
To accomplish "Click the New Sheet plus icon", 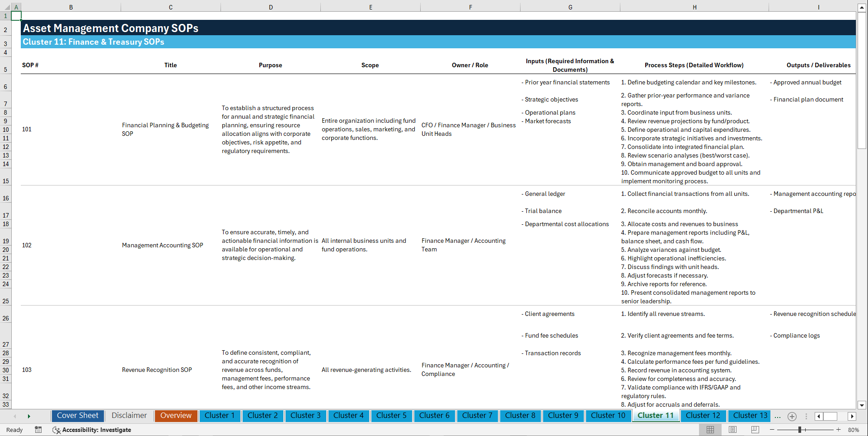I will click(x=792, y=416).
